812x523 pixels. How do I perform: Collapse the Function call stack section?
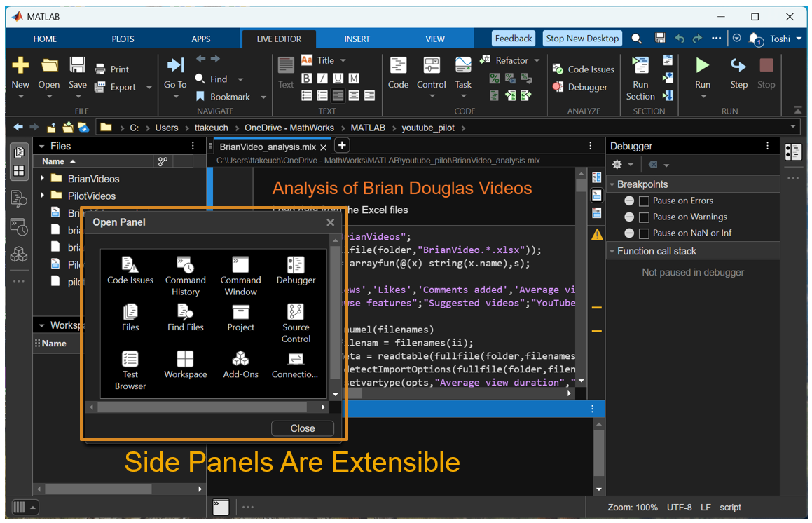612,252
